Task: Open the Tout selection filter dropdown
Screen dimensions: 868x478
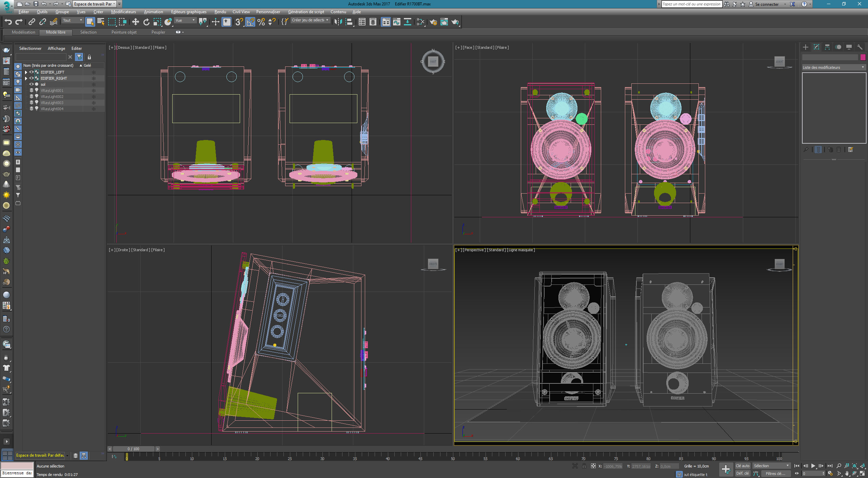Action: (x=73, y=20)
